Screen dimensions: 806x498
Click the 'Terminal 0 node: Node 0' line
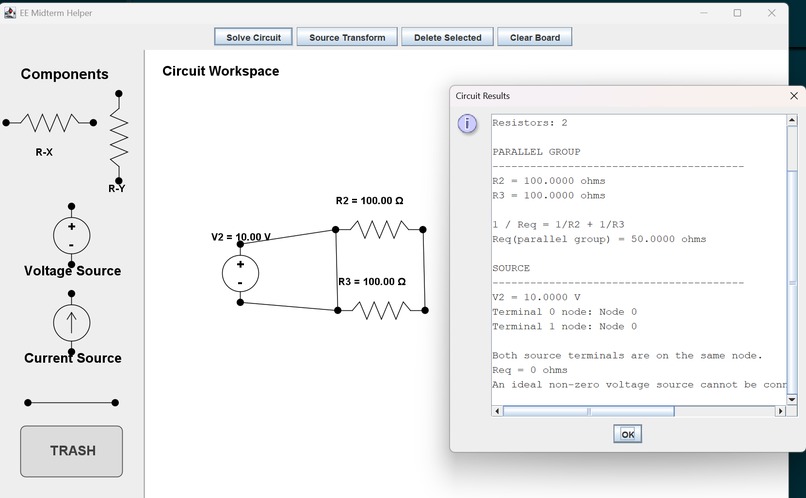pos(564,312)
